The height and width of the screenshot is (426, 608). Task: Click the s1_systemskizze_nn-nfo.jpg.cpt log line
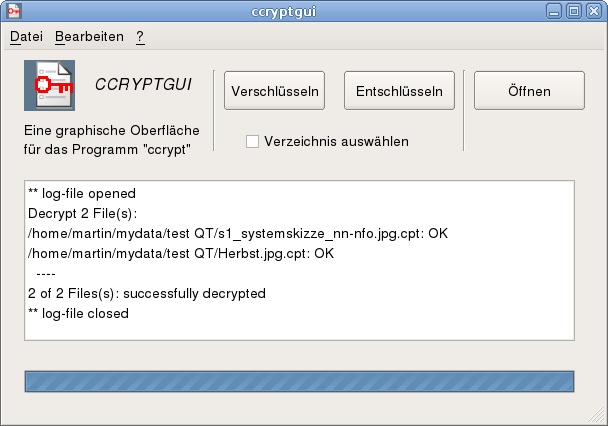[x=238, y=234]
